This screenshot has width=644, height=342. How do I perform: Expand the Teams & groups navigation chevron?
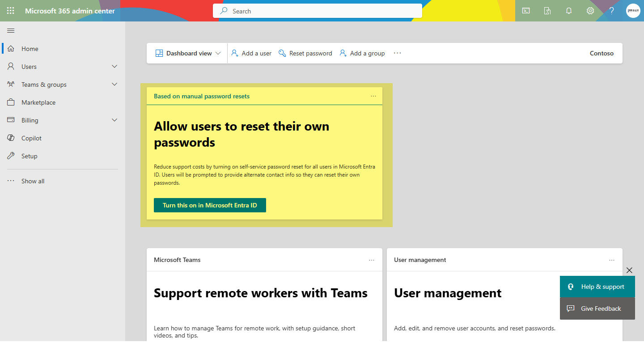pyautogui.click(x=114, y=84)
